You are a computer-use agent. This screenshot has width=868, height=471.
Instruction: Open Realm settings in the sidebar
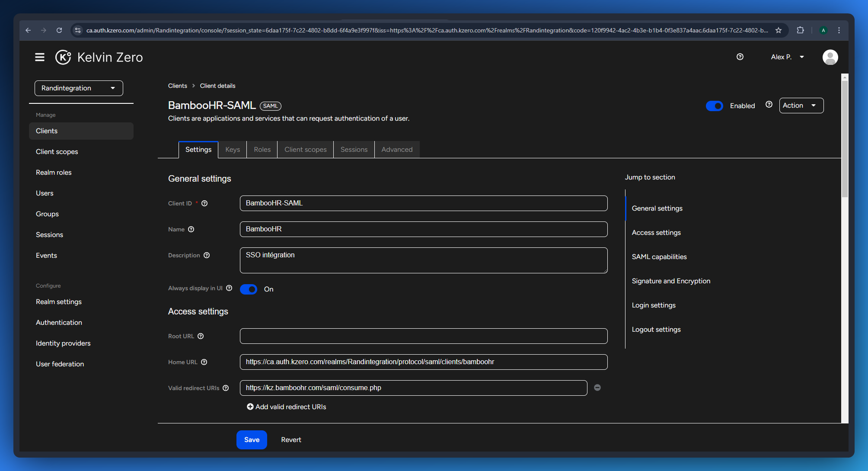point(81,302)
